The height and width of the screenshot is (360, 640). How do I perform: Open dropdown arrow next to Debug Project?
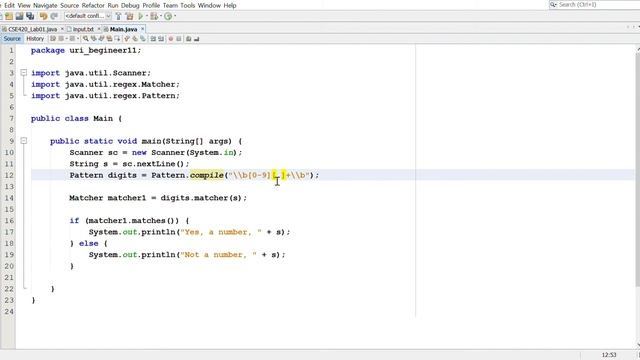click(161, 16)
